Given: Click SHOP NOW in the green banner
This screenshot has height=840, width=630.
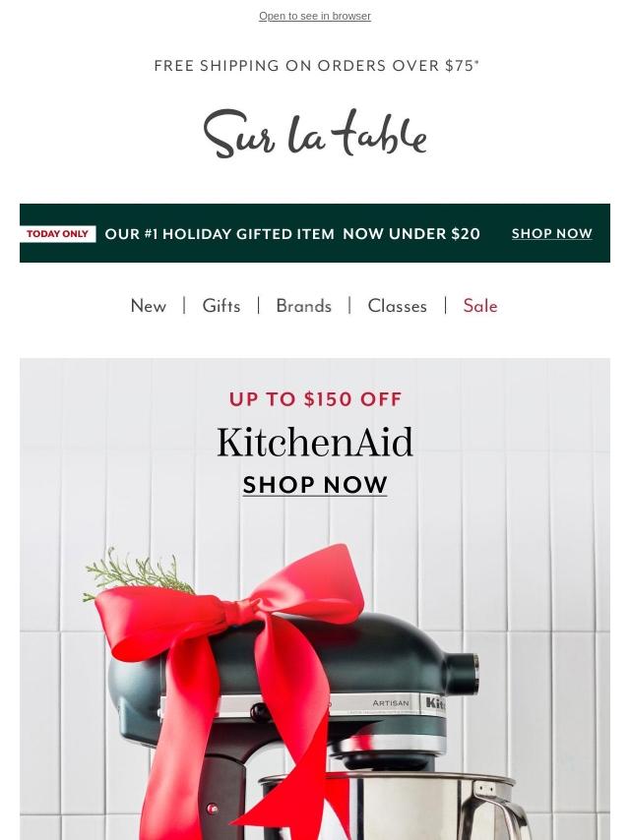Looking at the screenshot, I should point(551,233).
